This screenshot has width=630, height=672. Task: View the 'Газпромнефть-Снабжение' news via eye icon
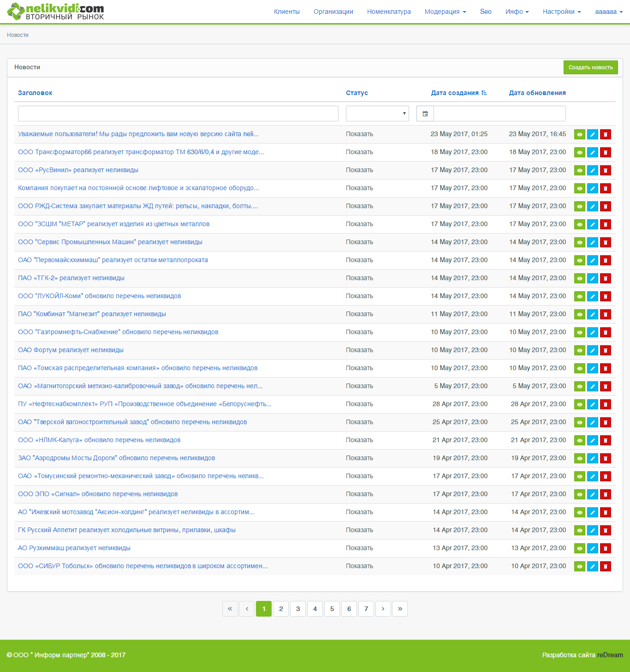point(580,332)
